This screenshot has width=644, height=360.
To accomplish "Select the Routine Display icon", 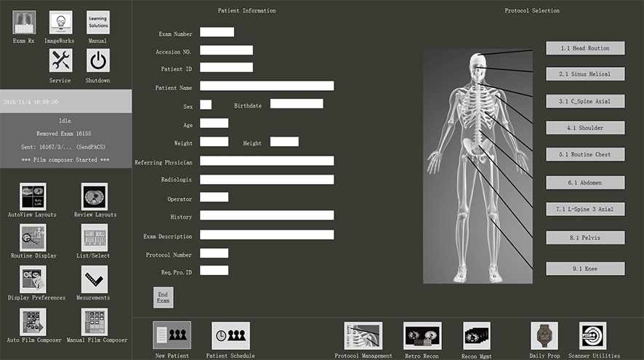I will [x=33, y=238].
